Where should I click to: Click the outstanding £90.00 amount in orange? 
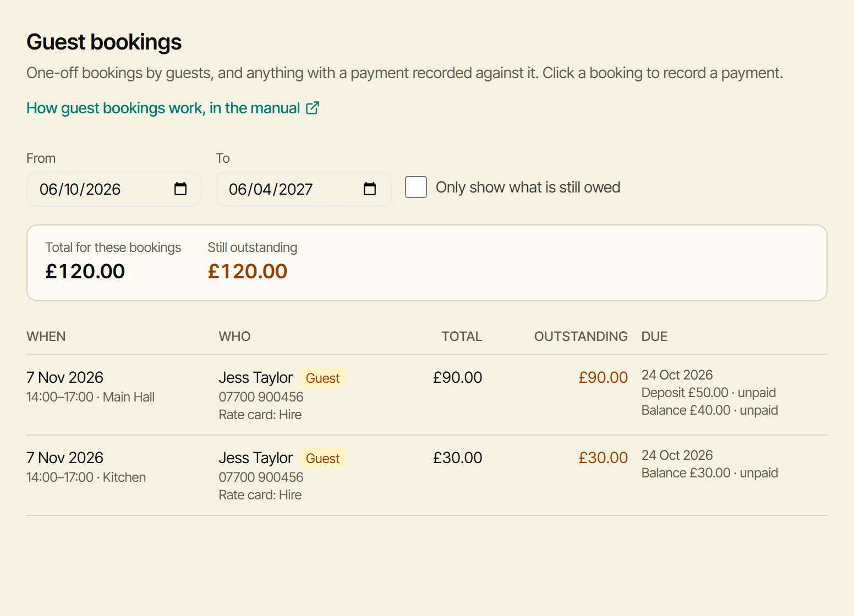tap(603, 377)
